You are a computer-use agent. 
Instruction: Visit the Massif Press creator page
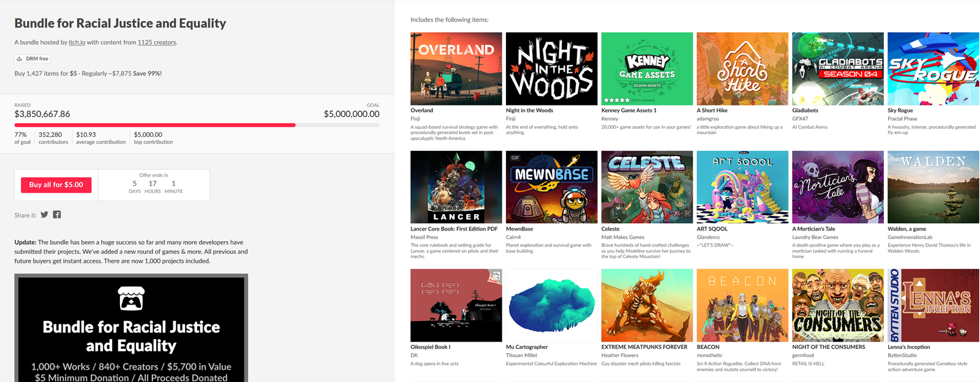pos(424,237)
